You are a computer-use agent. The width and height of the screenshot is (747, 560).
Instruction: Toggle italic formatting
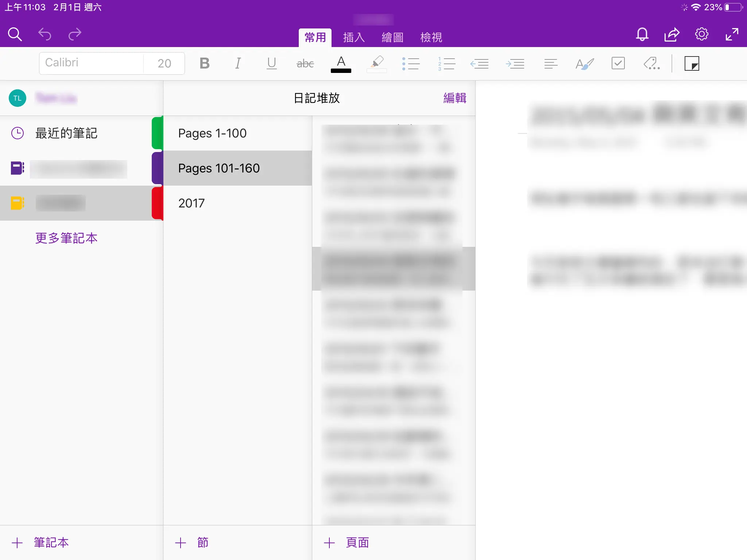pos(238,63)
